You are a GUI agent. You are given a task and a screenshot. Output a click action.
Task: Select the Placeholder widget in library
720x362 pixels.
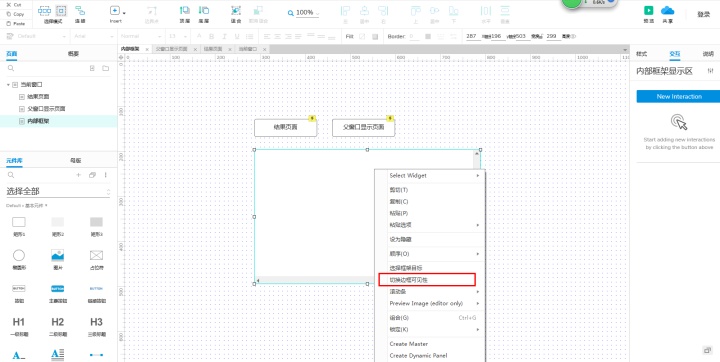click(96, 259)
